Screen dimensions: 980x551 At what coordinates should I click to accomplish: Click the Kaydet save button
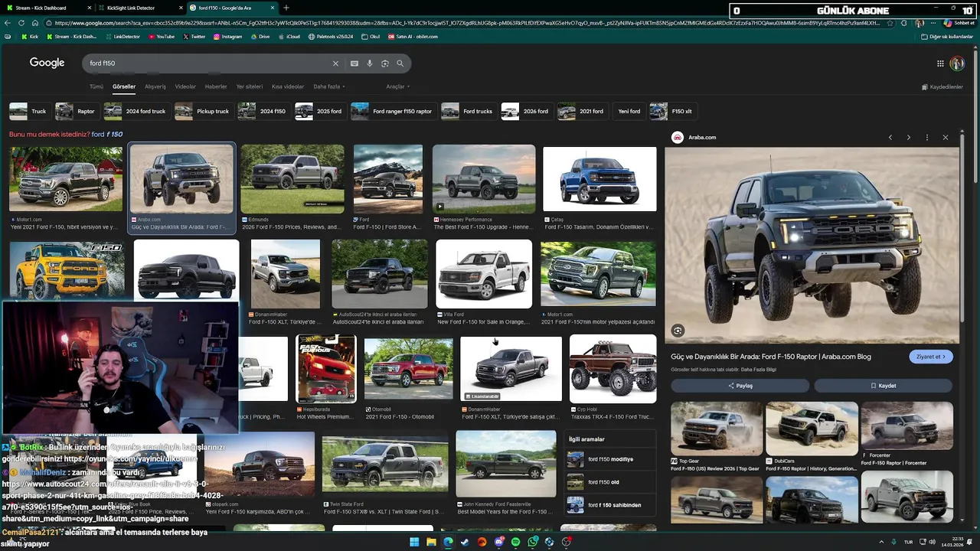pos(884,386)
